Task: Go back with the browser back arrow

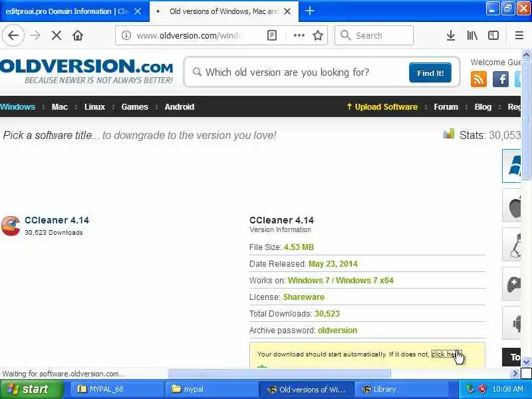Action: [13, 35]
